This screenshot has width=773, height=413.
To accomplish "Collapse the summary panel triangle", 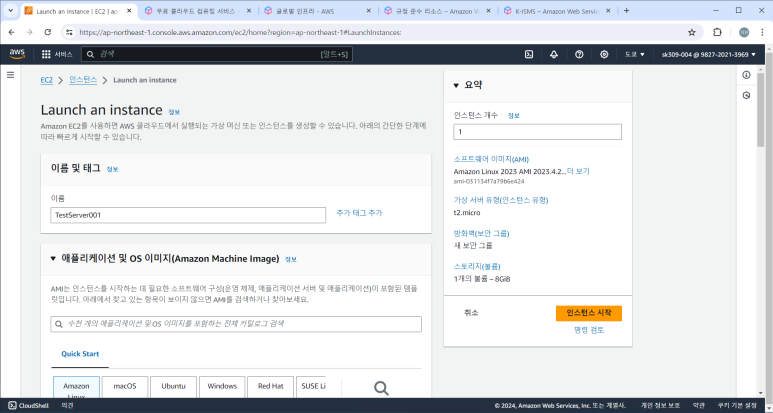I will 456,85.
